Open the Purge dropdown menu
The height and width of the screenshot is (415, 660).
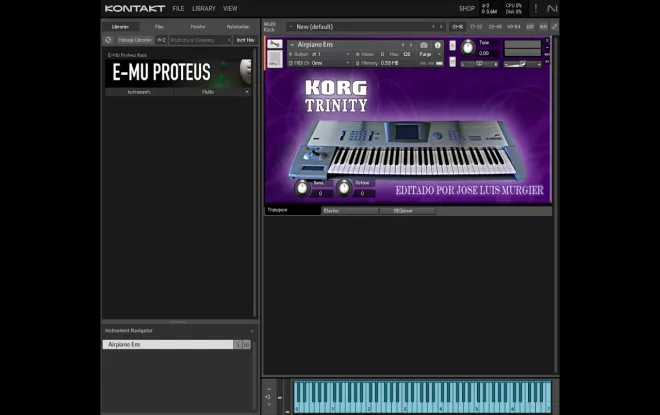[430, 54]
